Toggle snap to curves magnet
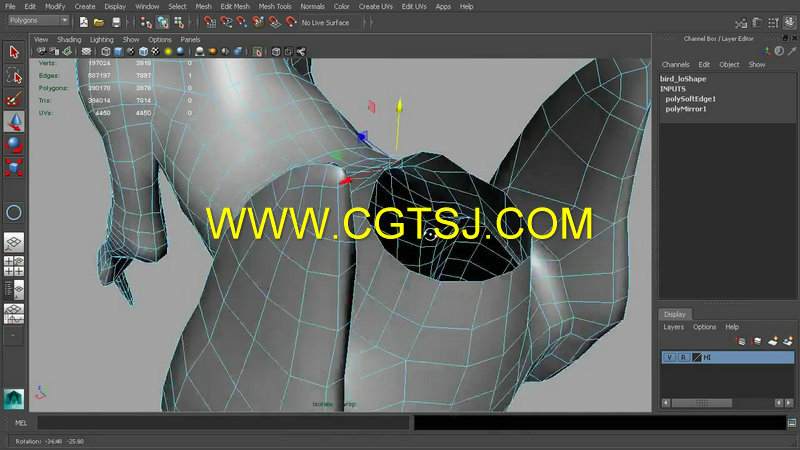This screenshot has height=450, width=800. click(226, 22)
